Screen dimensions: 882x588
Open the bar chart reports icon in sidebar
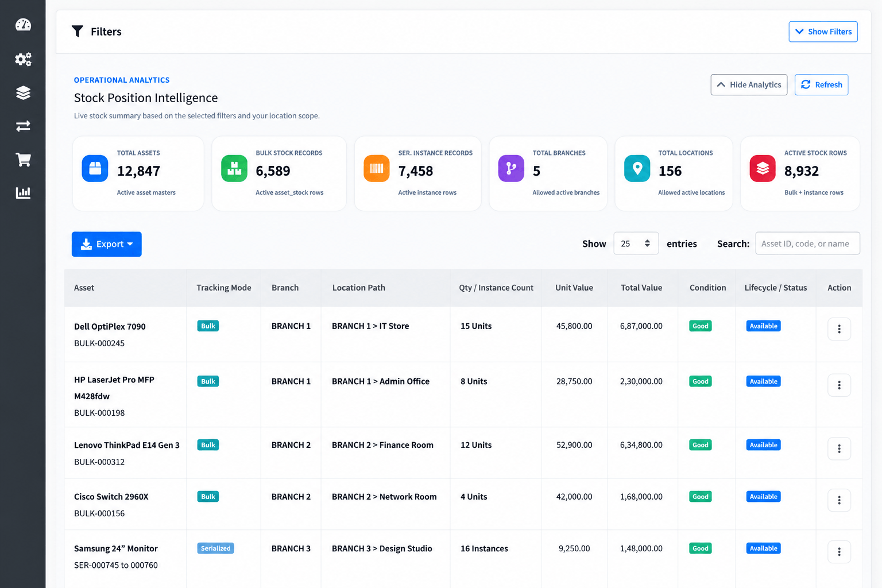pyautogui.click(x=23, y=192)
